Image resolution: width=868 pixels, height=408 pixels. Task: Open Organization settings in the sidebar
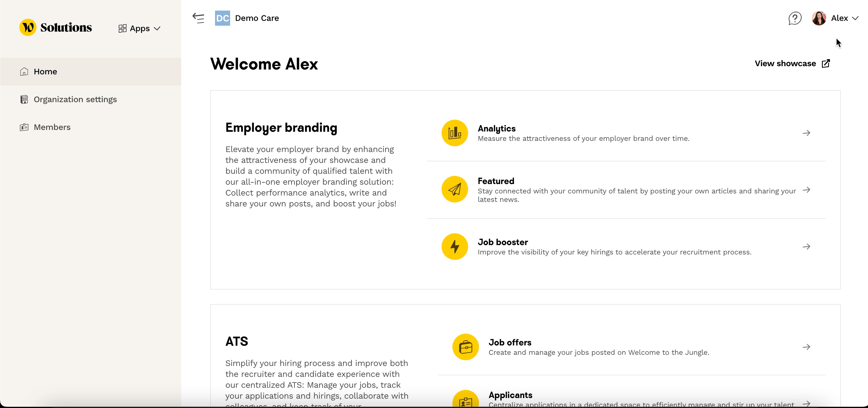(75, 99)
